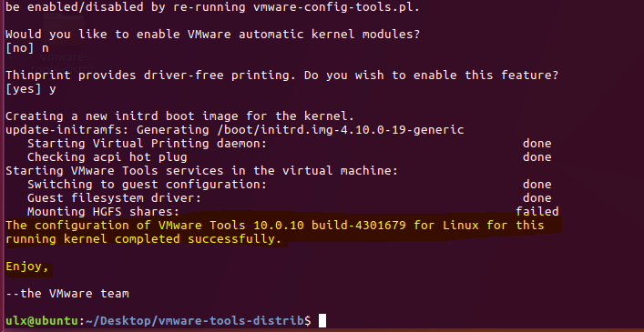644x332 pixels.
Task: Click the '[yes] y' answer line
Action: 31,89
